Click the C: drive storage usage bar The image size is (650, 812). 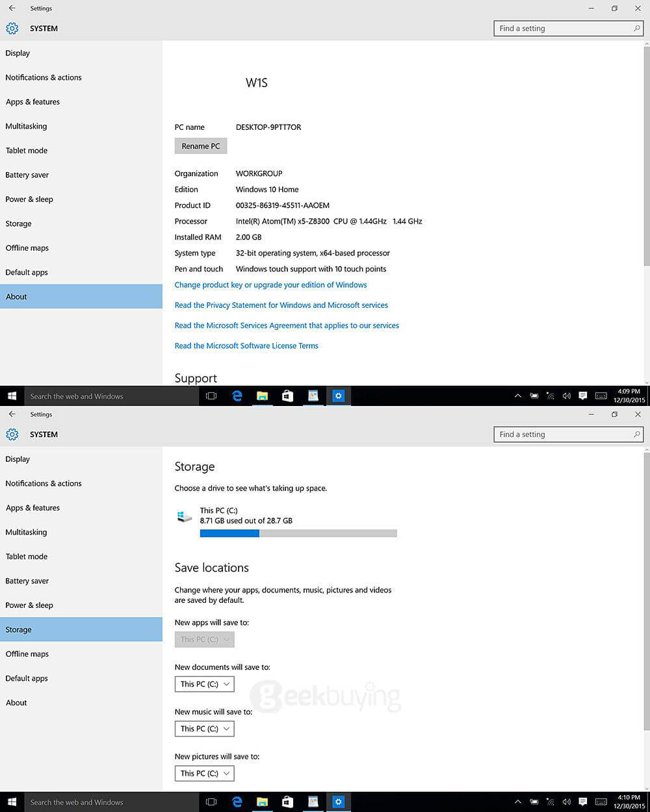[298, 533]
